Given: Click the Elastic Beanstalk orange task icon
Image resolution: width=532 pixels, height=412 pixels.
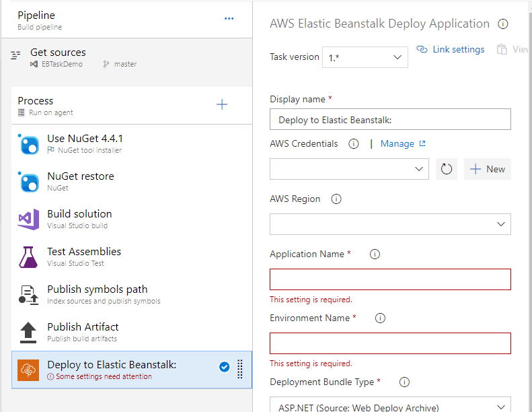Looking at the screenshot, I should coord(28,370).
